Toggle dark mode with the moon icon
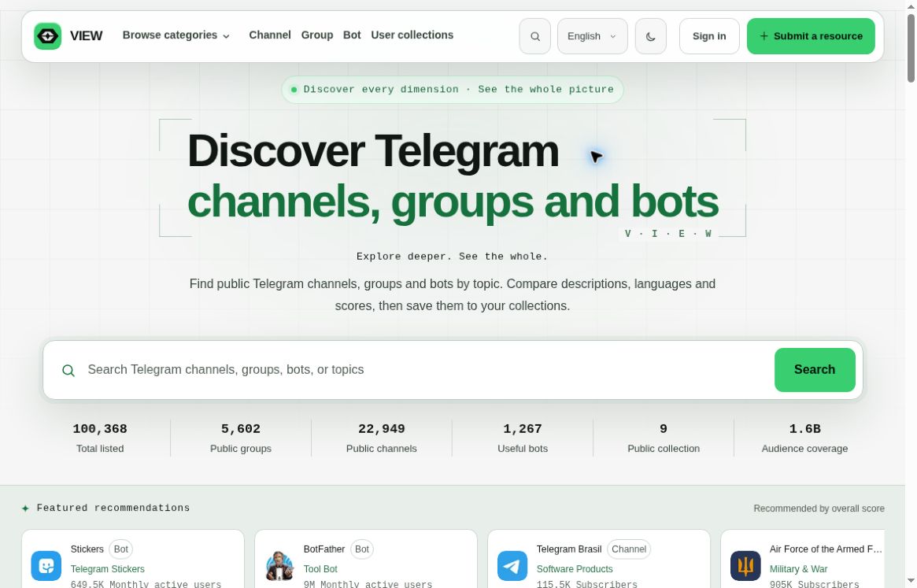Screen dimensions: 917x588 pyautogui.click(x=650, y=36)
